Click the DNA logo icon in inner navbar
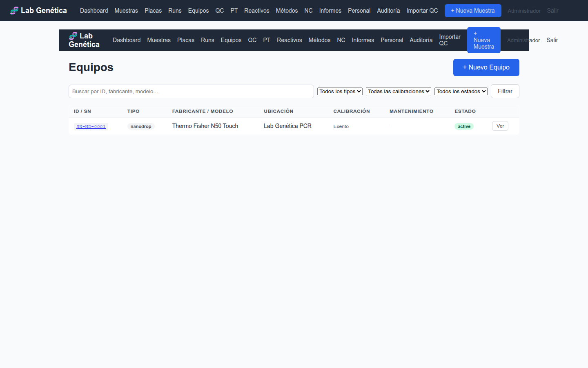This screenshot has width=588, height=368. coord(73,36)
